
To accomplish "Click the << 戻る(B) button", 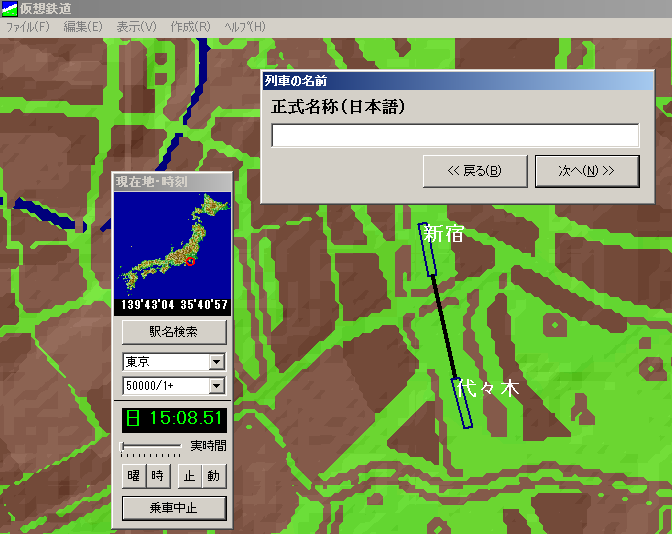I will click(x=475, y=171).
